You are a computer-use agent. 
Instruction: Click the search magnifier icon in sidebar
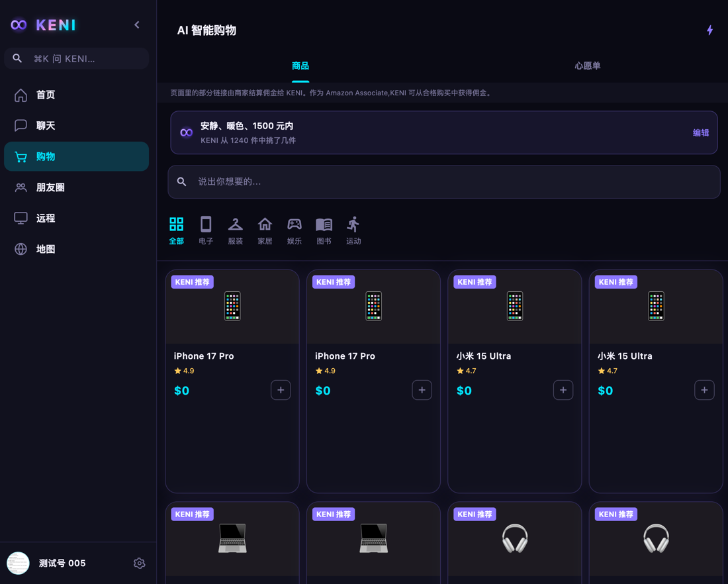click(x=17, y=58)
